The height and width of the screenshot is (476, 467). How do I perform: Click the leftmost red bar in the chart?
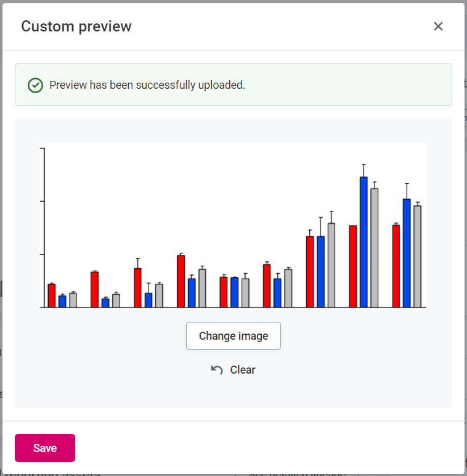click(x=52, y=295)
